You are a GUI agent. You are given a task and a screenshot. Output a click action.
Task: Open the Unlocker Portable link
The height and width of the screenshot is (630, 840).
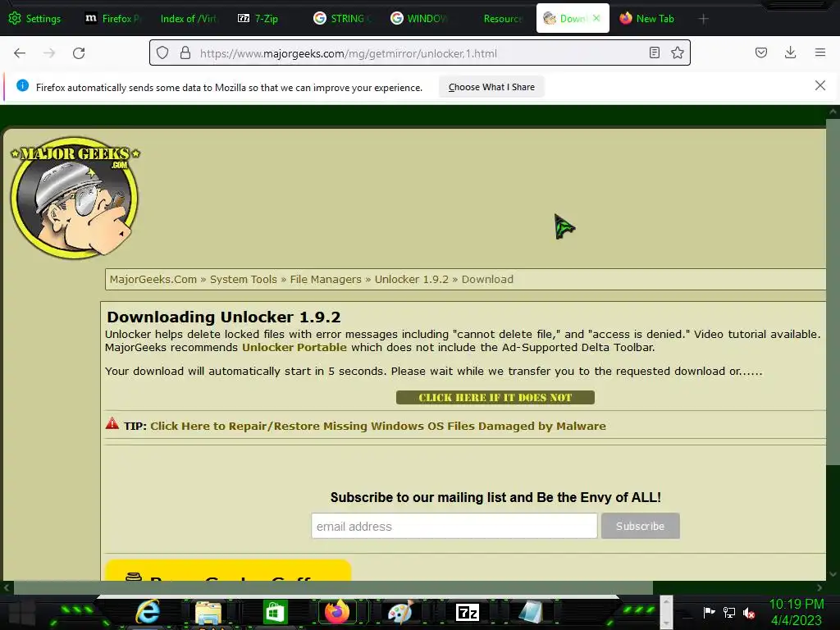click(x=294, y=347)
